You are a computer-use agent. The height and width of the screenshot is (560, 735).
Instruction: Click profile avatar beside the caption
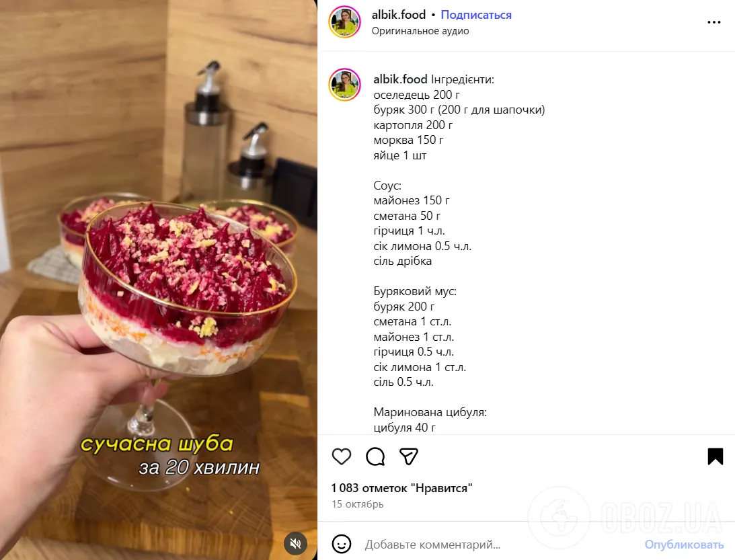(x=345, y=85)
